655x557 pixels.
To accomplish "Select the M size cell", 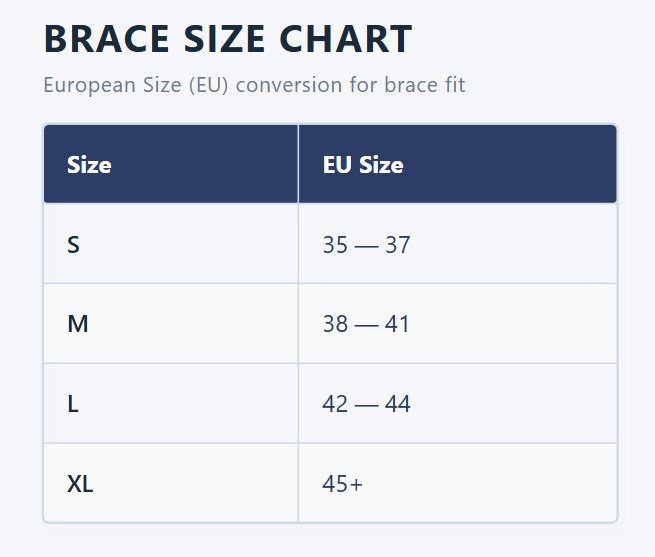I will (171, 323).
